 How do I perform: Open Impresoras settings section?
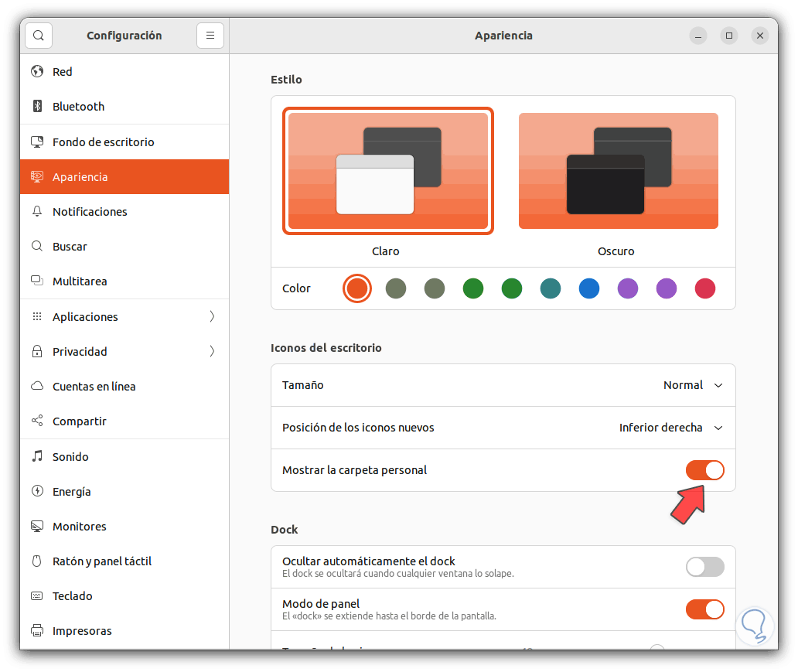80,630
